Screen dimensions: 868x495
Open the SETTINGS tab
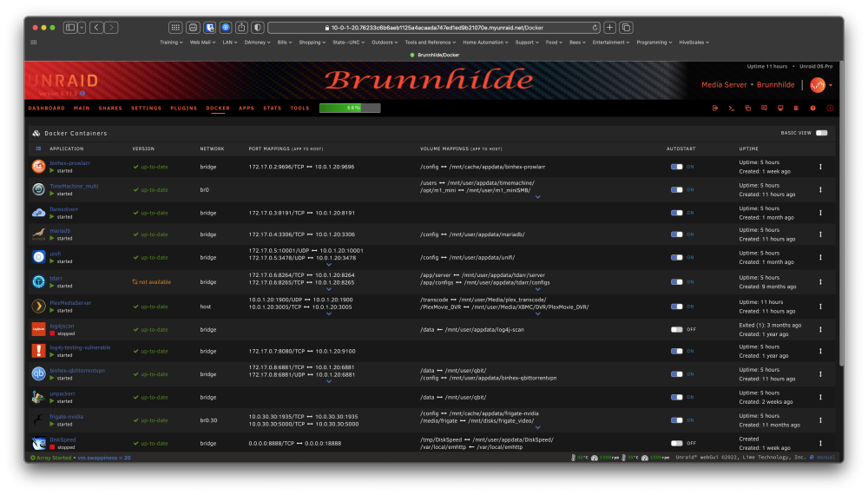[x=146, y=108]
